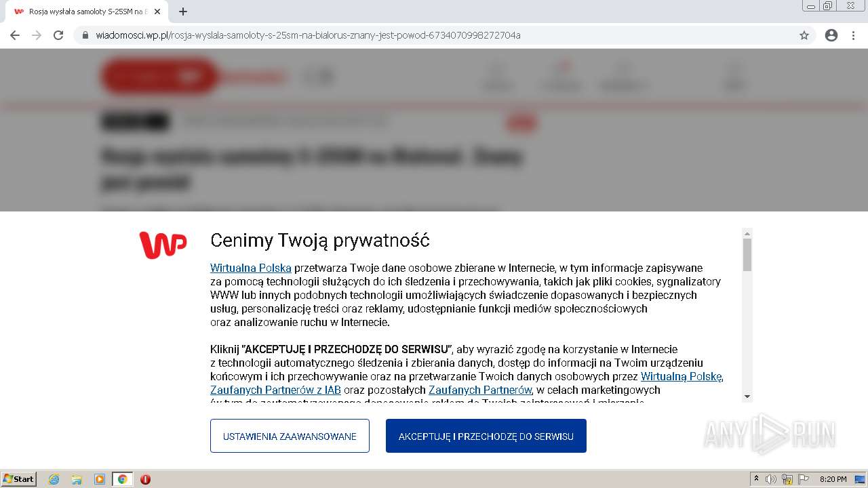Open a new tab with plus button

[x=183, y=12]
